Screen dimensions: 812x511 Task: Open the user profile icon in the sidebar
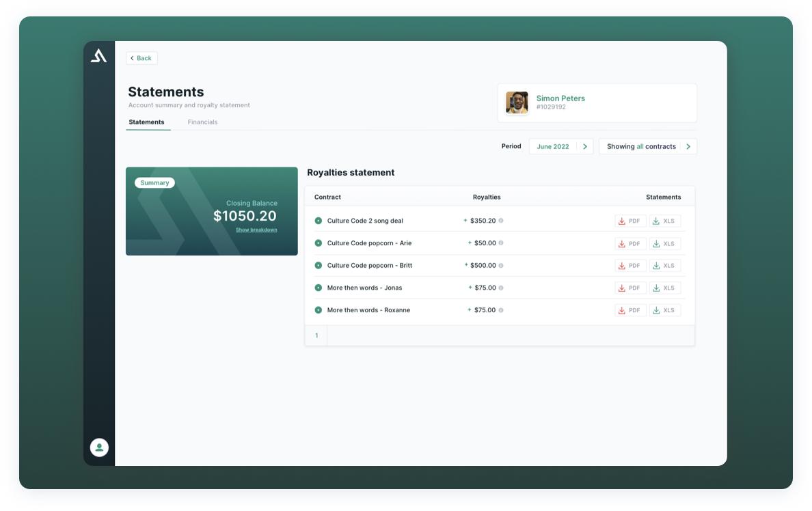99,447
